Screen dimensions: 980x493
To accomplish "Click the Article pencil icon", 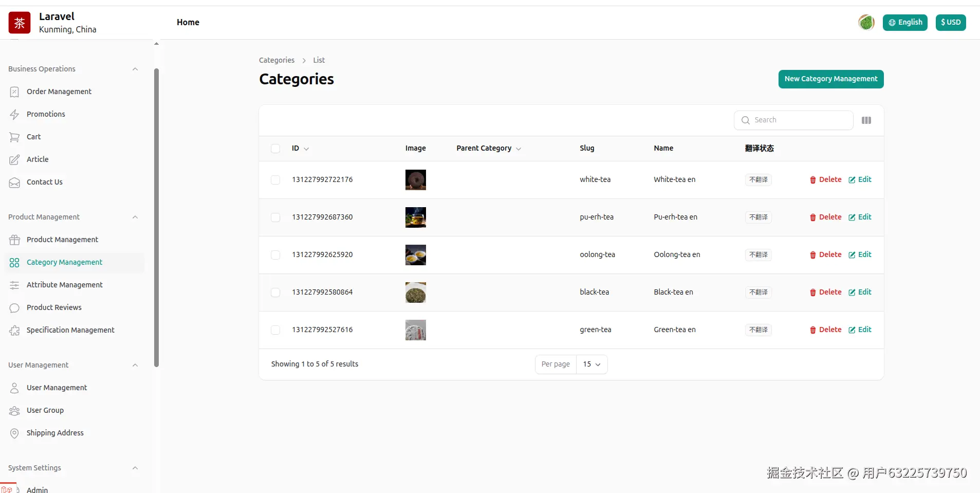I will pyautogui.click(x=14, y=160).
